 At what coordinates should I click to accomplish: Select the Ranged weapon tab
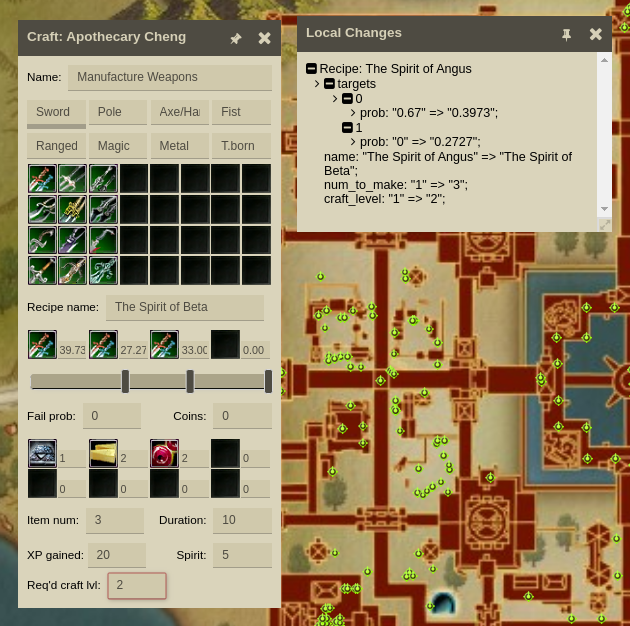click(56, 146)
